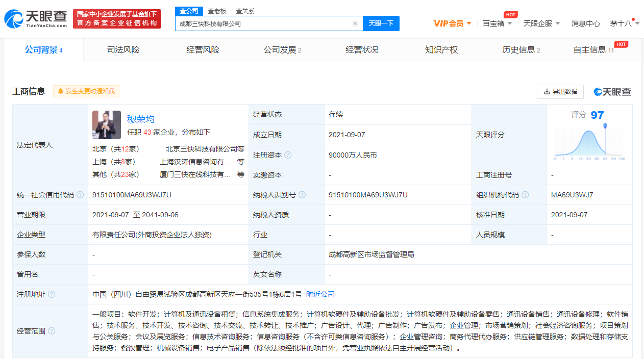Click help icon next to 注册地址
This screenshot has height=359, width=644.
click(x=52, y=294)
